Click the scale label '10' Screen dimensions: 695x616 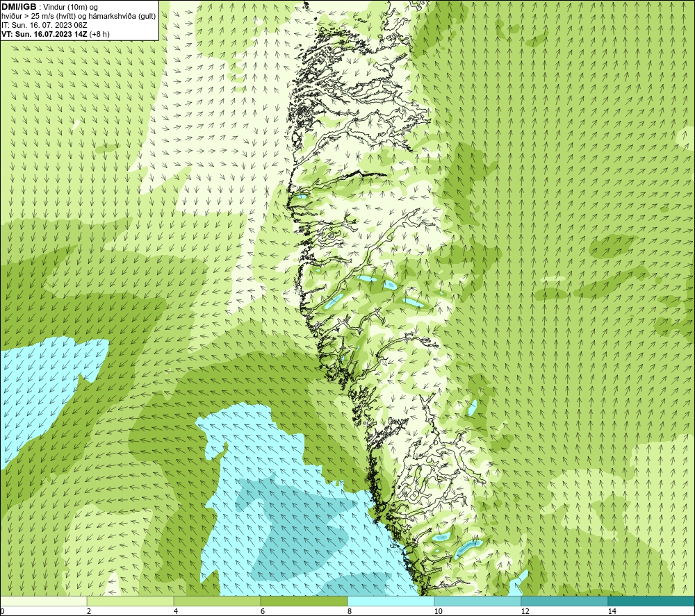click(439, 612)
